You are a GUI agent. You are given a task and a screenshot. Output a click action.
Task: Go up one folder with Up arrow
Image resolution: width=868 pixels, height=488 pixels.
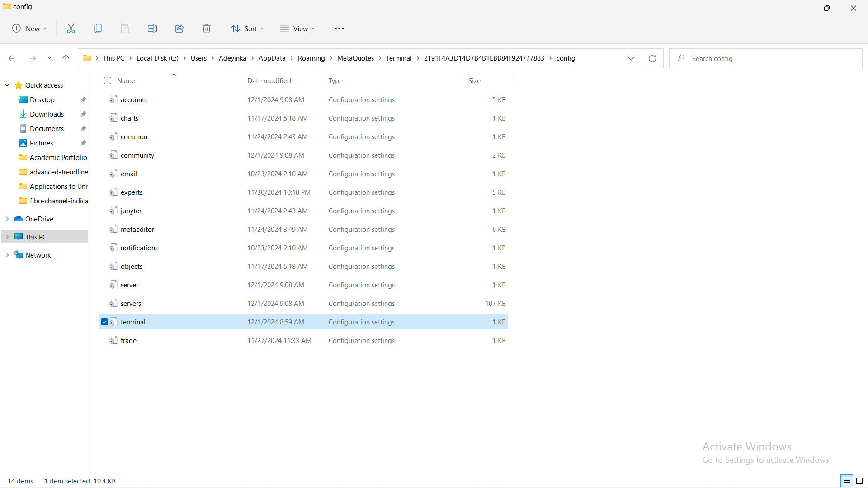point(66,58)
